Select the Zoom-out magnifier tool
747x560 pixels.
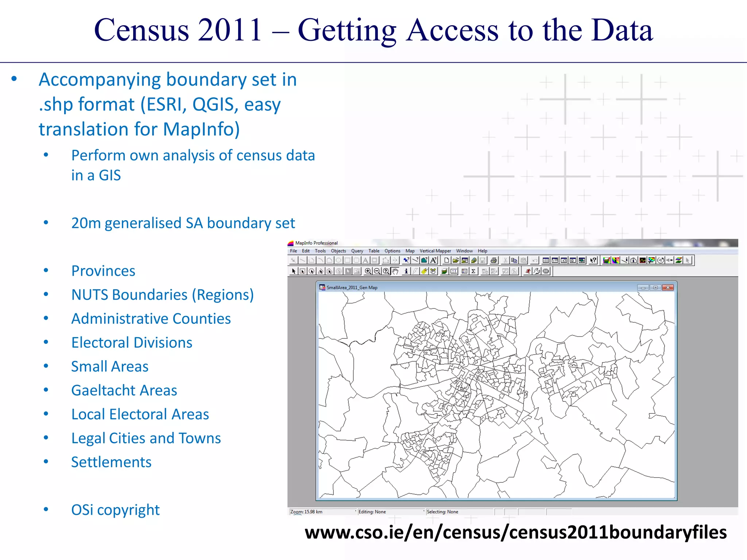[377, 271]
